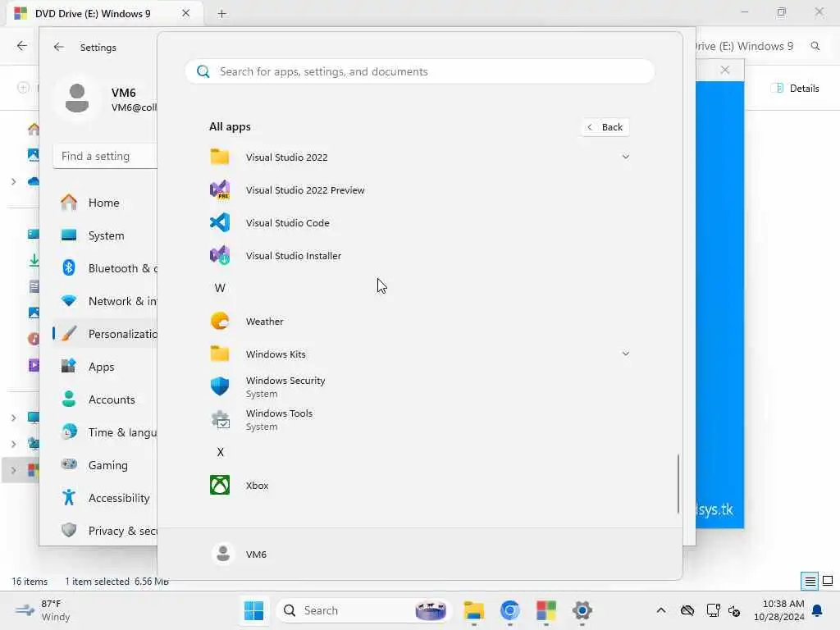
Task: Click the volume muted tray icon
Action: pyautogui.click(x=734, y=610)
